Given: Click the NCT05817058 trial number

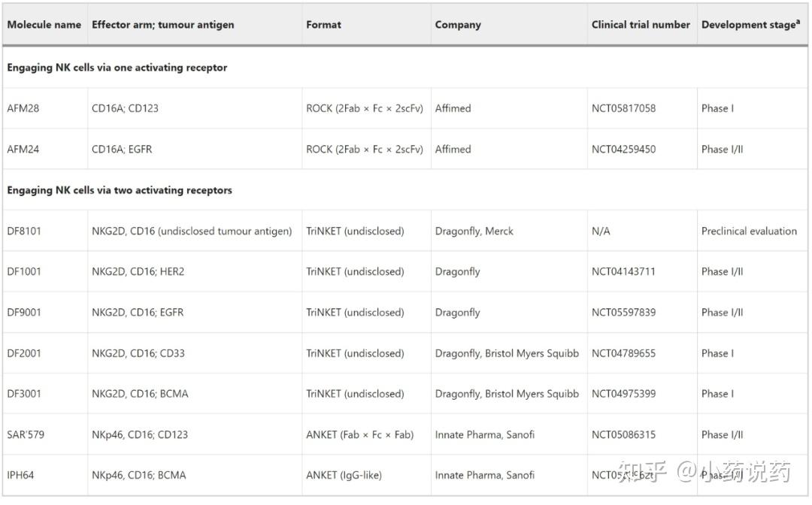Looking at the screenshot, I should point(623,108).
